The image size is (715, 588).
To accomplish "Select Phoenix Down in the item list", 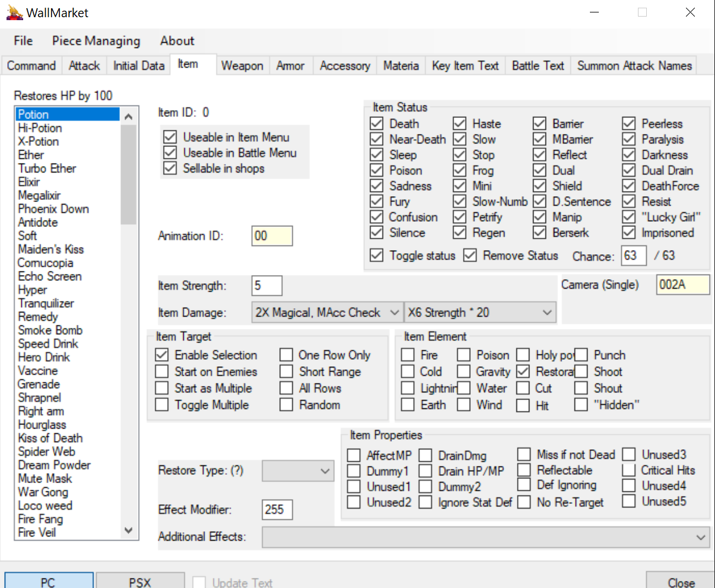I will [x=53, y=209].
